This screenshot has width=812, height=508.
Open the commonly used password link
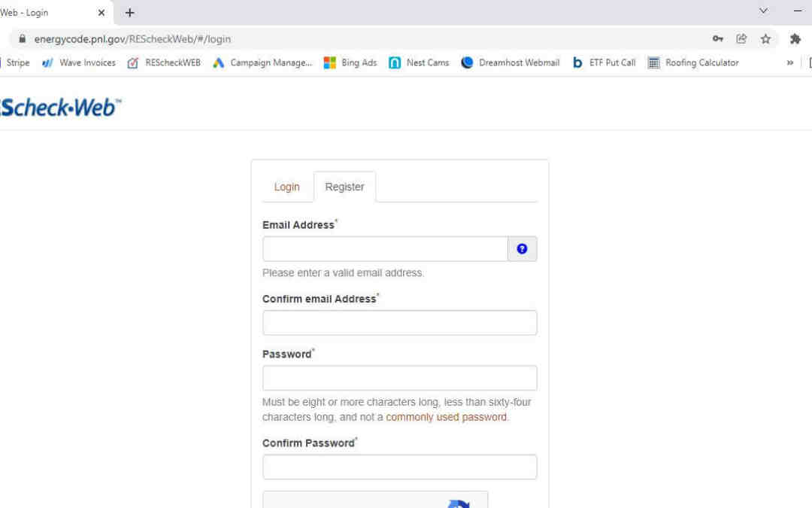[447, 417]
